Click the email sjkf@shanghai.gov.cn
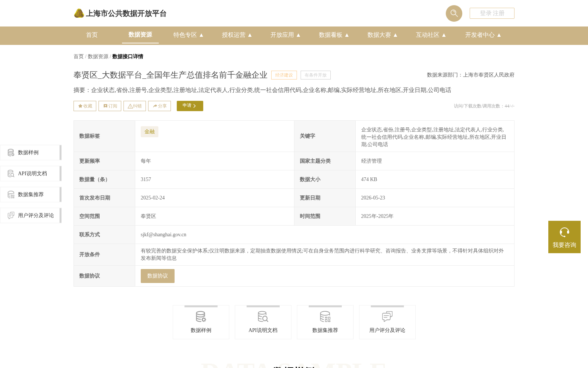Screen dimensions: 588x368 click(164, 235)
